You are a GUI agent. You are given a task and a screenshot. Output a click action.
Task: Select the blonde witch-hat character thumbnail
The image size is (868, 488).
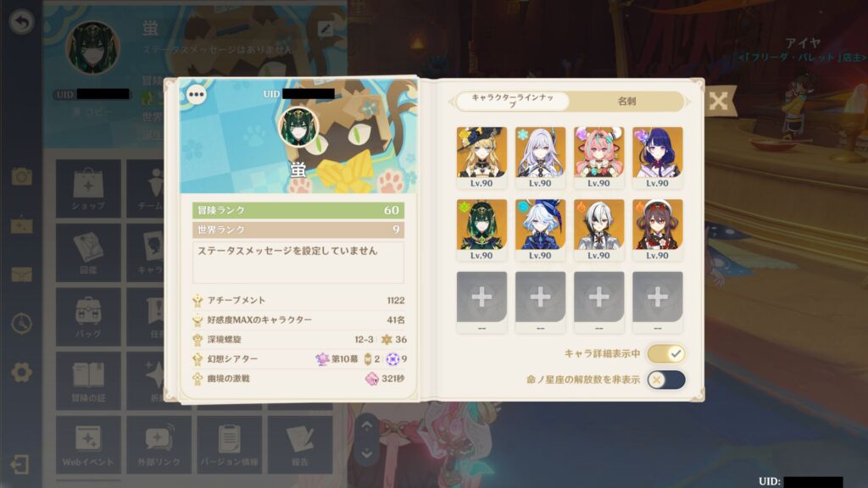[x=481, y=158]
